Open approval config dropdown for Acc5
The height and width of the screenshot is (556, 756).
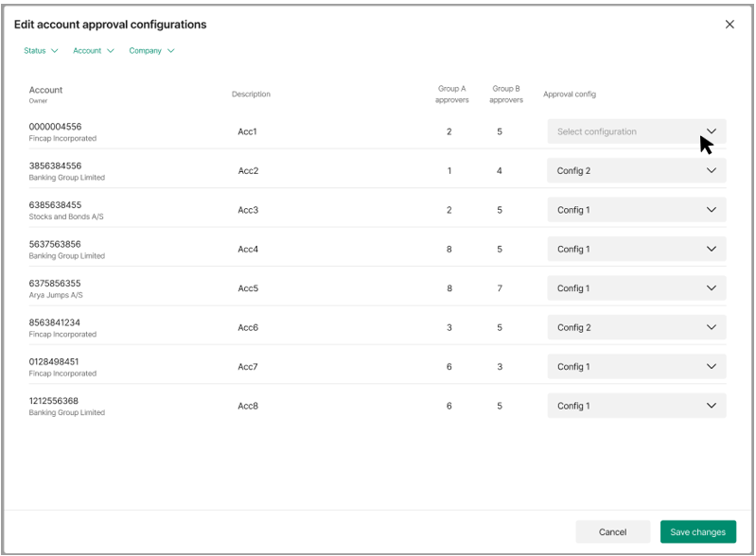(x=636, y=288)
